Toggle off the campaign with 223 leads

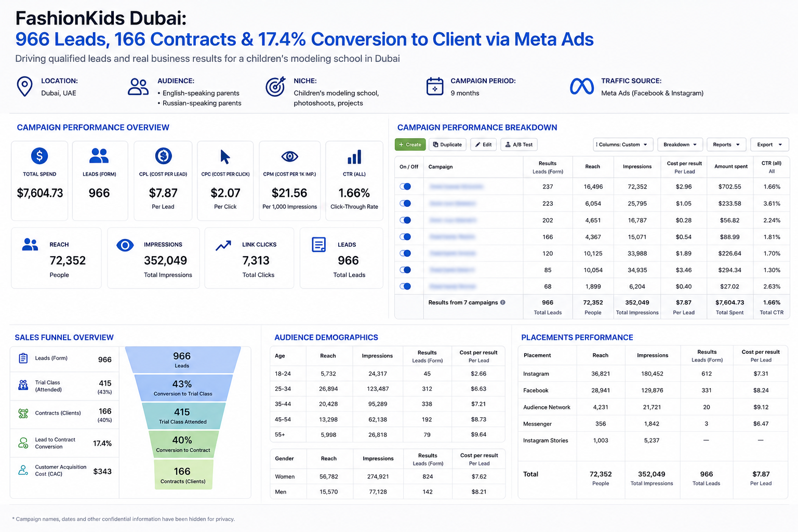coord(405,203)
